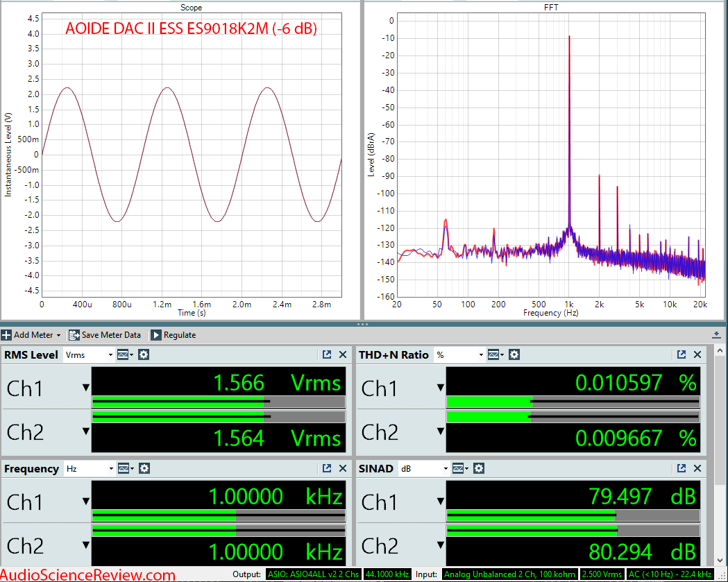Viewport: 728px width, 582px height.
Task: Expand THD+N Ratio Ch2 channel arrow
Action: [441, 431]
